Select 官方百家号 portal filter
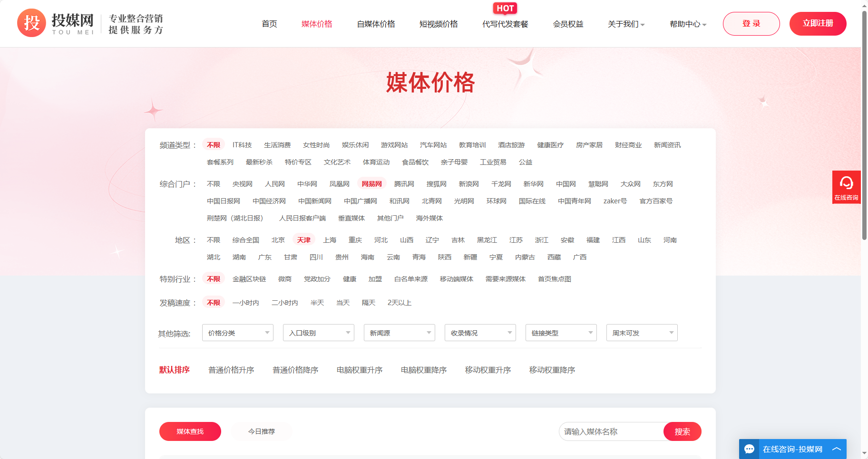 click(656, 201)
